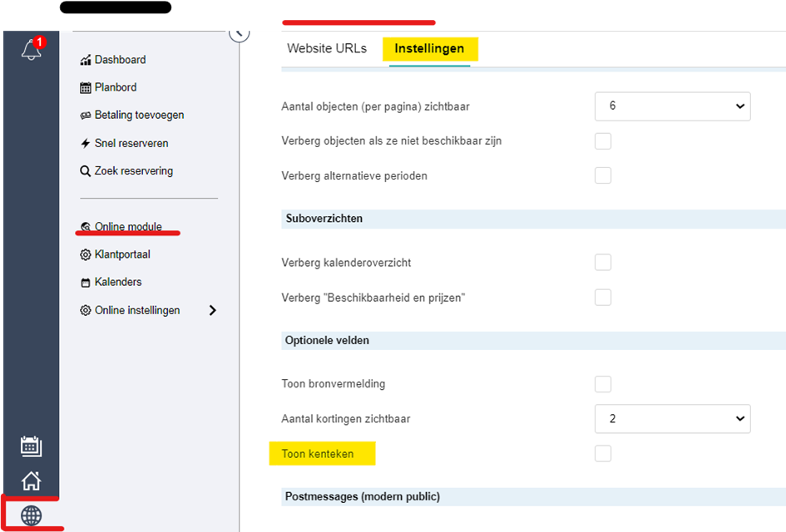786x532 pixels.
Task: Open Planbord from the side menu
Action: 116,87
